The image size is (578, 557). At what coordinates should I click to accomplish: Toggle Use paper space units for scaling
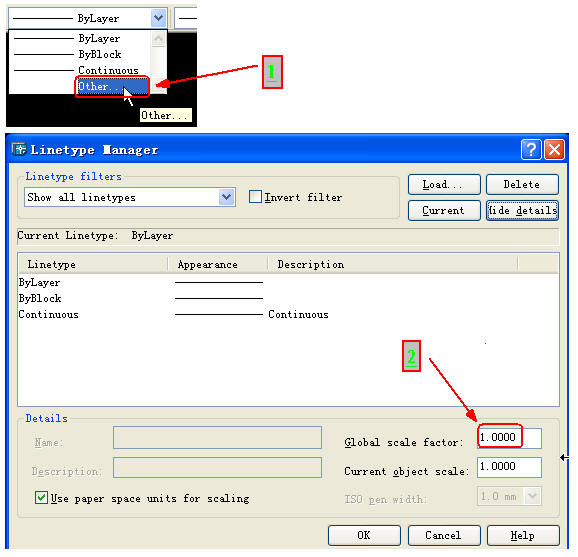coord(41,498)
